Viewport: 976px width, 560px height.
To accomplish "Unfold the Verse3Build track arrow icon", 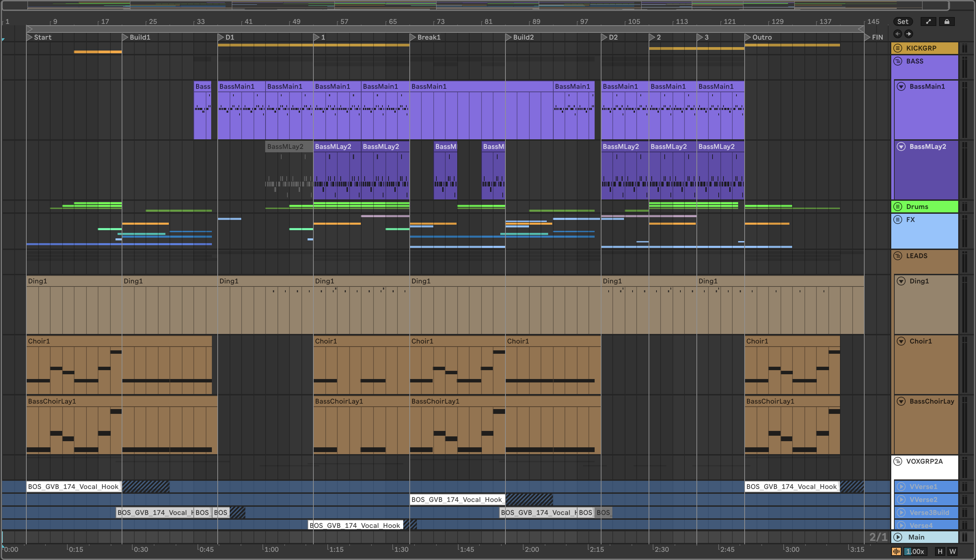I will (902, 512).
